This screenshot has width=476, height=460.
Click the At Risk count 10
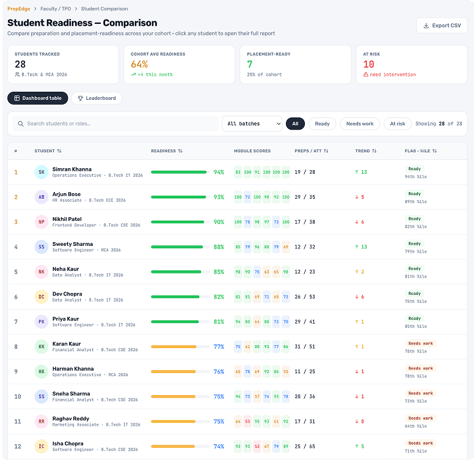point(368,64)
